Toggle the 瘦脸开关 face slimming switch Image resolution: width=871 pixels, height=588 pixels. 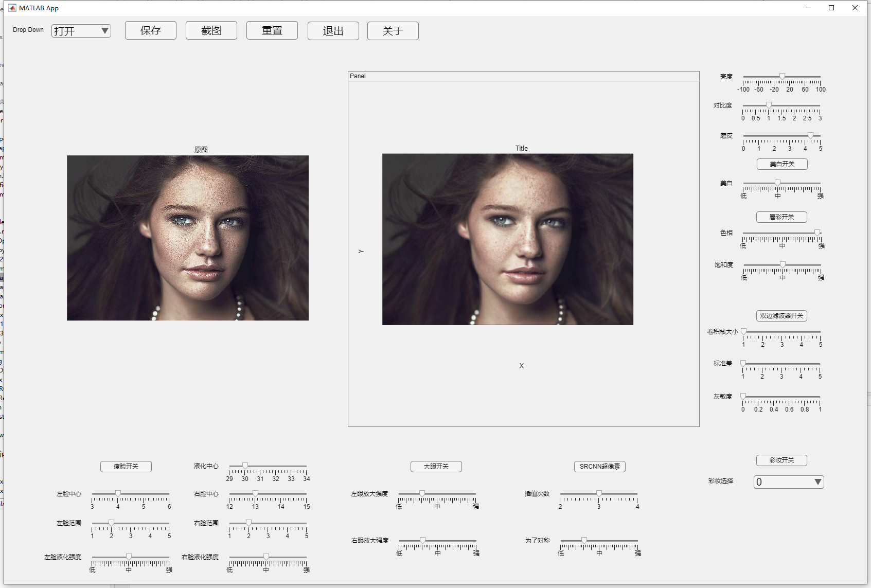126,467
